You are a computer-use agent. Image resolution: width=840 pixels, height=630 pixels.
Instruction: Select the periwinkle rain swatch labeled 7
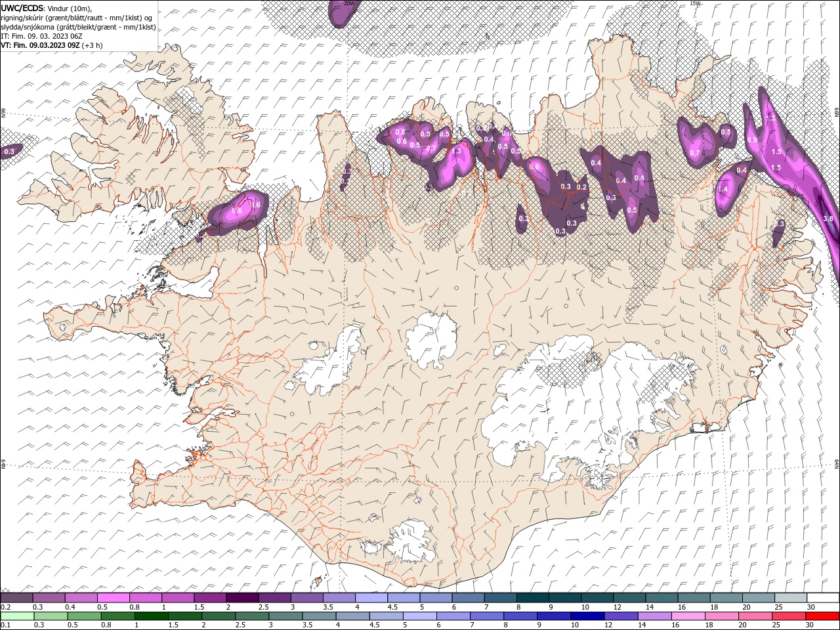click(x=486, y=616)
